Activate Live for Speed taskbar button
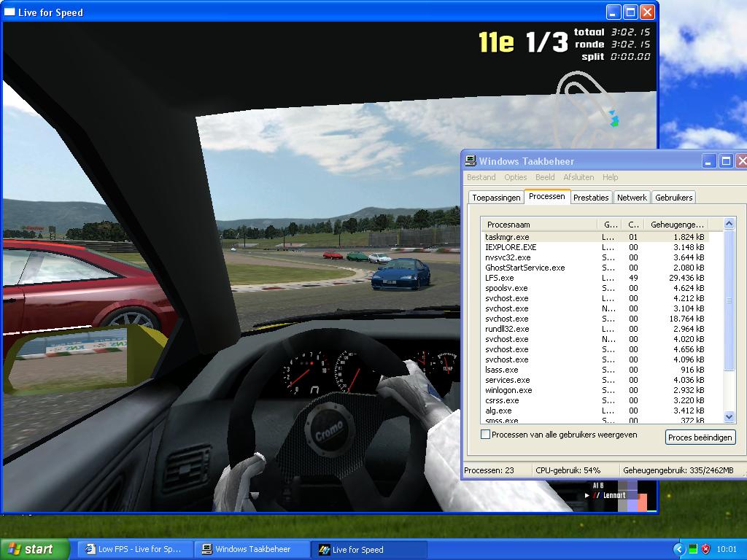Viewport: 747px width, 560px height. (369, 549)
